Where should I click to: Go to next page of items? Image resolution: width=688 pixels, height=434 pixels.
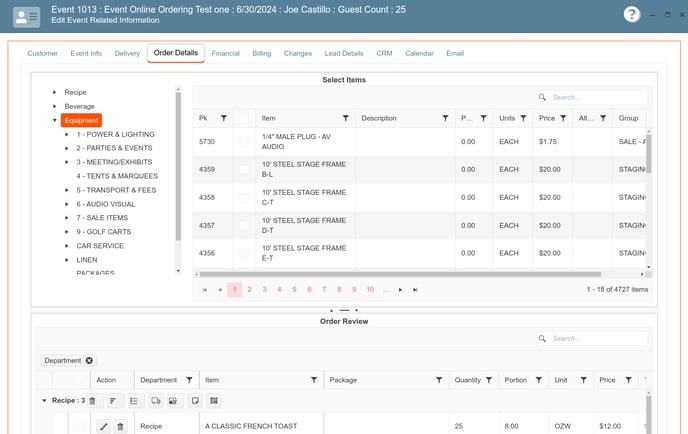point(400,290)
